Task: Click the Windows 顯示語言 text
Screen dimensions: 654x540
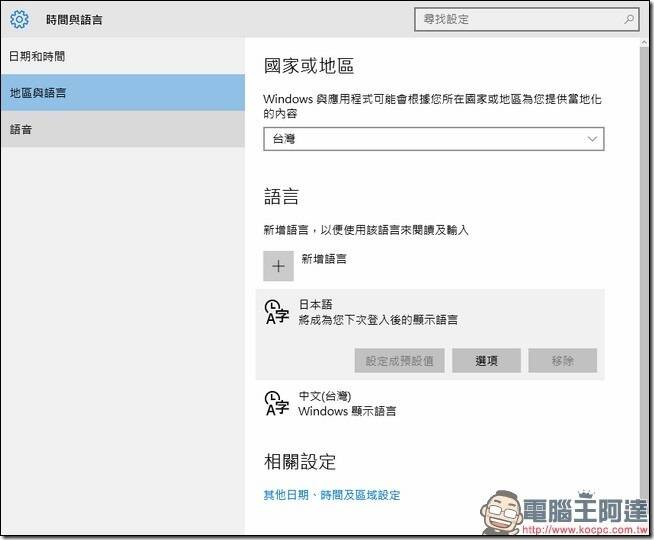Action: pyautogui.click(x=347, y=411)
